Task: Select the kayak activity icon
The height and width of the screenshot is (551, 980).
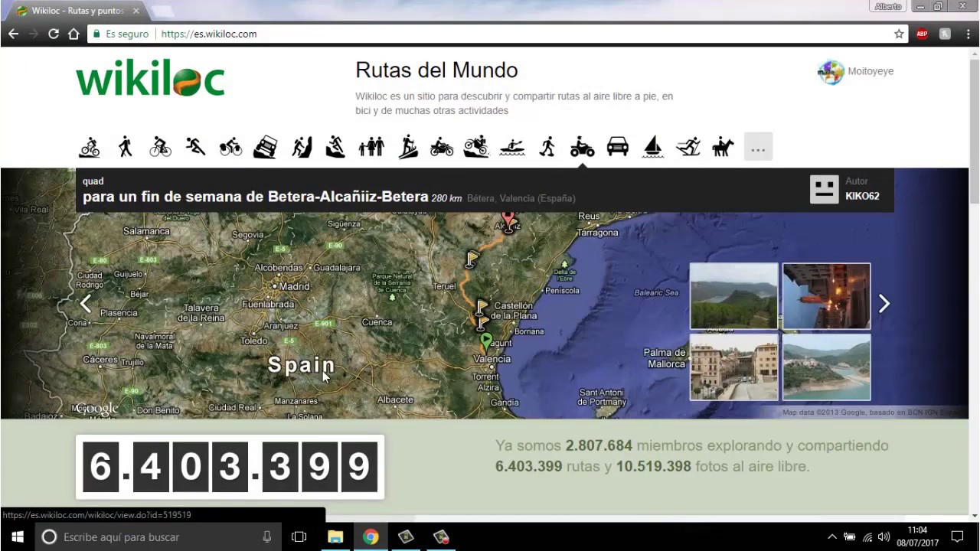Action: 512,147
